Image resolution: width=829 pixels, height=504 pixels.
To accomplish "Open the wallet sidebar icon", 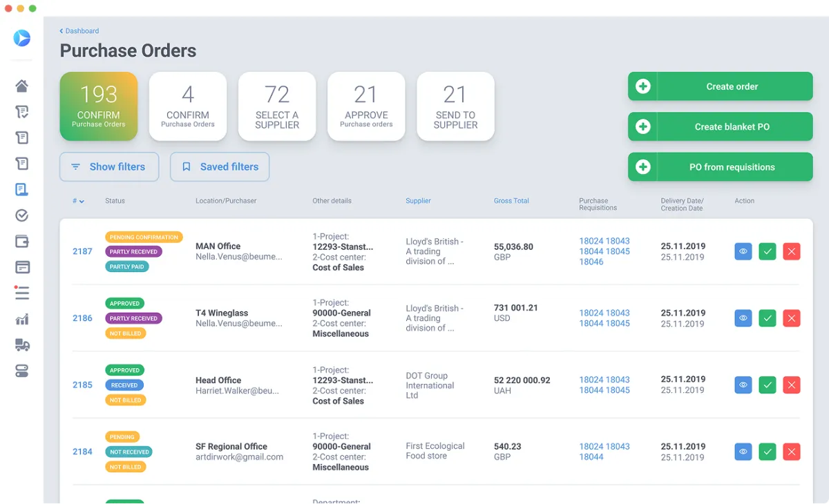I will tap(22, 242).
